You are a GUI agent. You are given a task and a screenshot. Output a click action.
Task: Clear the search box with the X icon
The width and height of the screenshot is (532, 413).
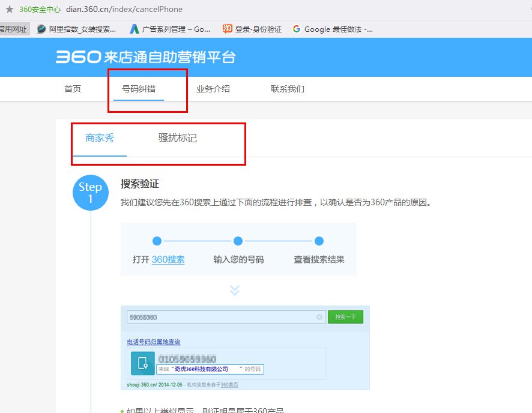pos(318,316)
